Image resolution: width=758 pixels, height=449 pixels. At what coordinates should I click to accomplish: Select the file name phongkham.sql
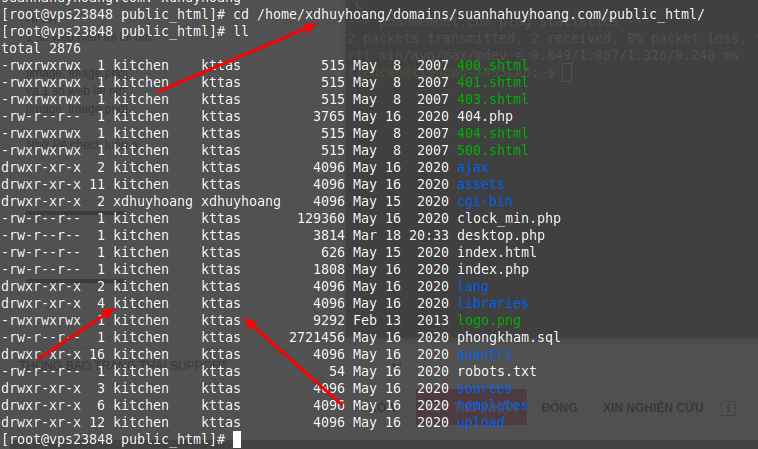(x=509, y=337)
